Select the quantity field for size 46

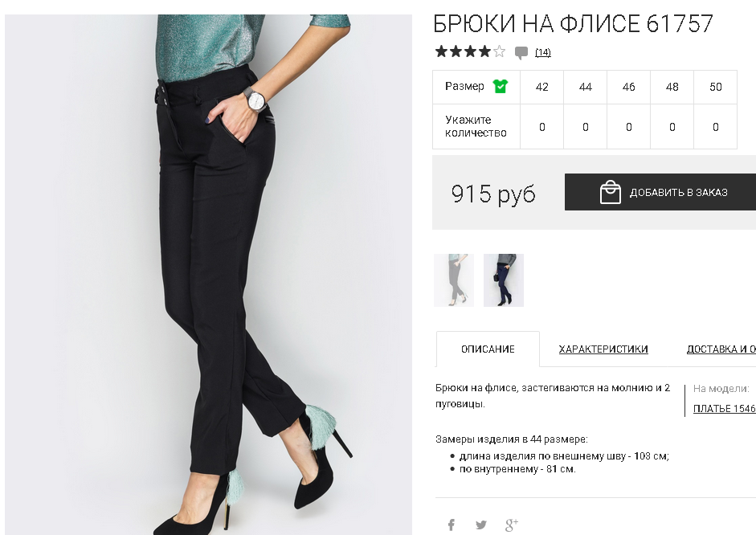coord(629,127)
